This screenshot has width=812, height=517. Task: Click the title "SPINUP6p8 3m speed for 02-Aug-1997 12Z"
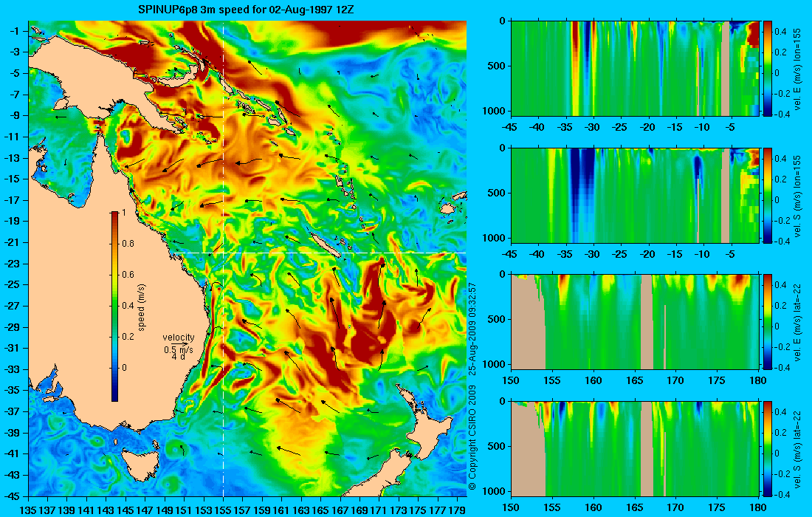246,10
